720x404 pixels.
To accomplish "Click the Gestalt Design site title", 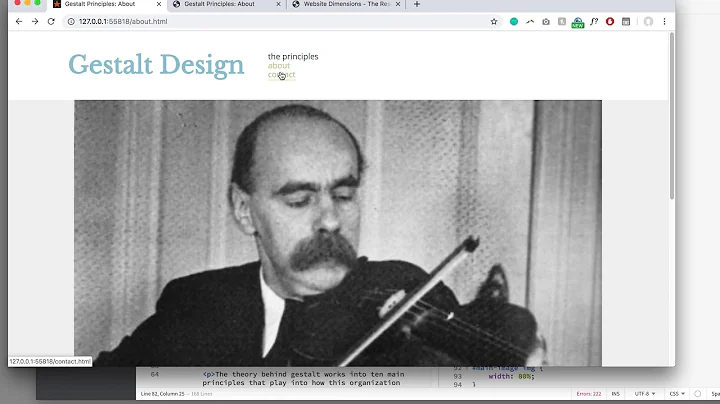I will (156, 65).
